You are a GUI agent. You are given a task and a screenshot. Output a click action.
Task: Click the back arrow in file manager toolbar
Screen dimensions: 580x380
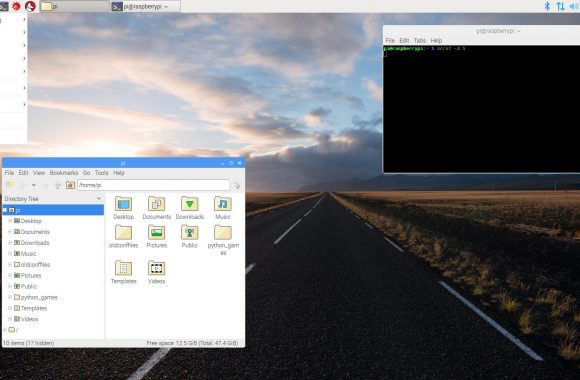[23, 185]
